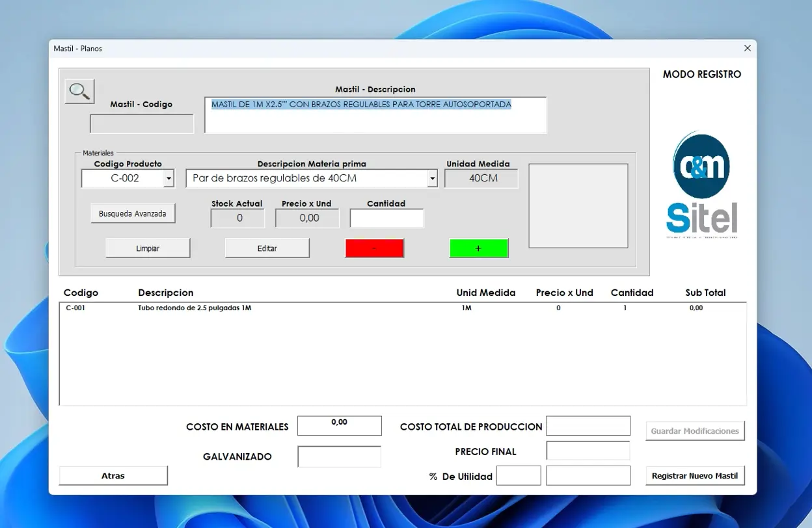
Task: Click the Descripcion column header
Action: pyautogui.click(x=166, y=293)
